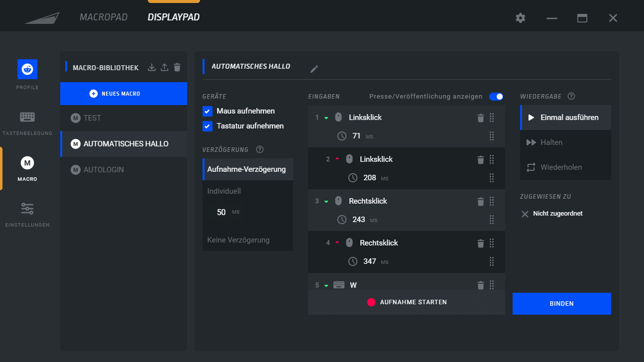Toggle Presse/Veröffentlichung anzeigen switch
Viewport: 644px width, 362px height.
coord(496,97)
